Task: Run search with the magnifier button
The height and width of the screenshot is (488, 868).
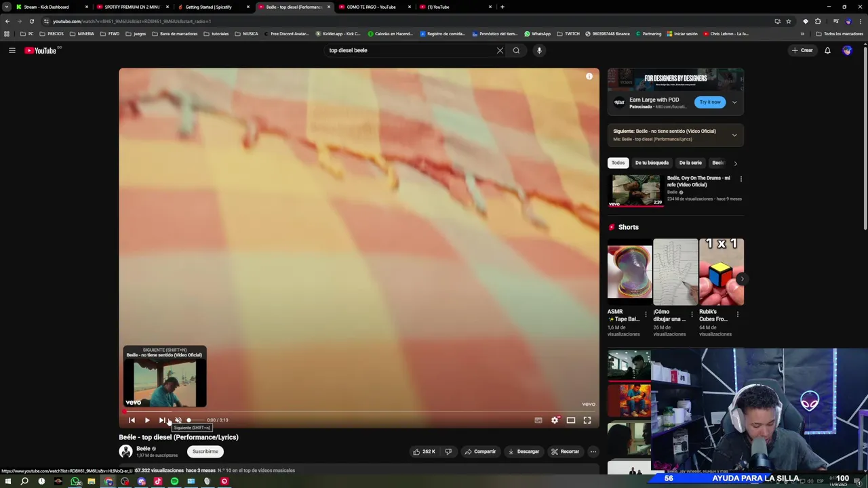Action: [x=516, y=50]
